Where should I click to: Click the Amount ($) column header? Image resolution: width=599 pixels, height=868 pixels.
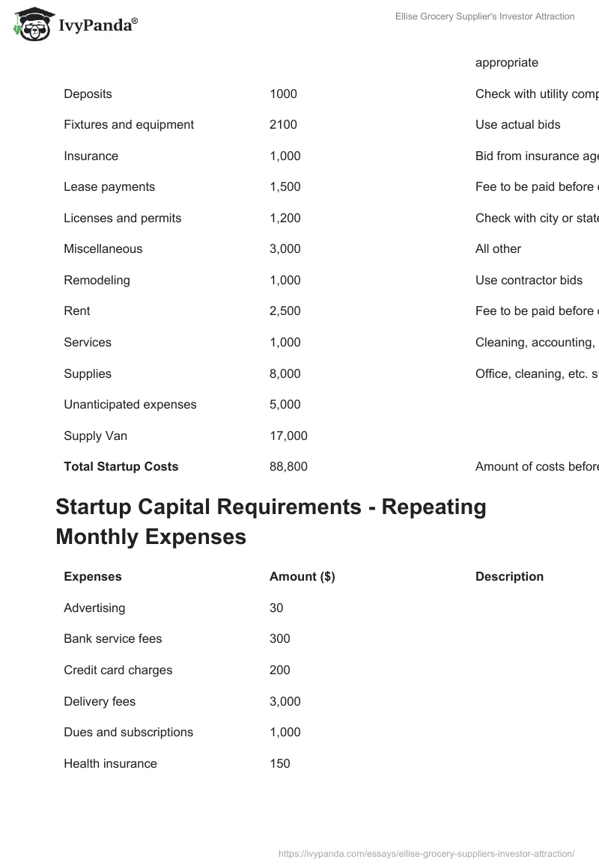click(302, 576)
